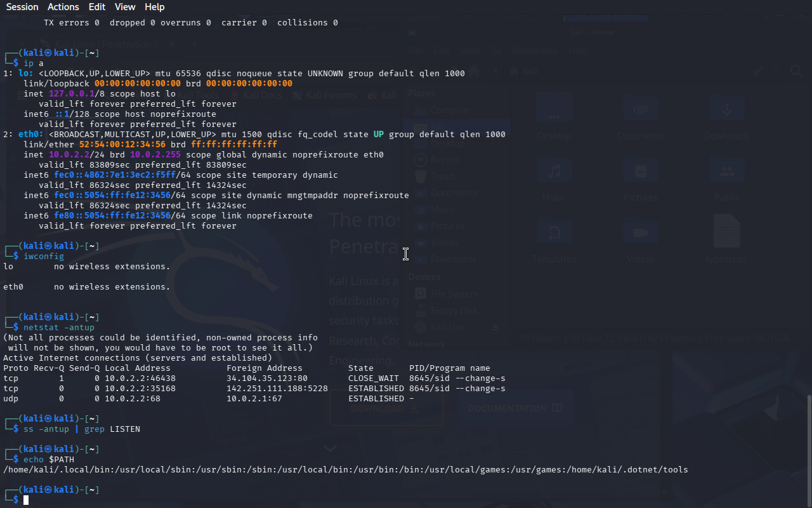Open the Actions menu
812x508 pixels.
click(63, 7)
